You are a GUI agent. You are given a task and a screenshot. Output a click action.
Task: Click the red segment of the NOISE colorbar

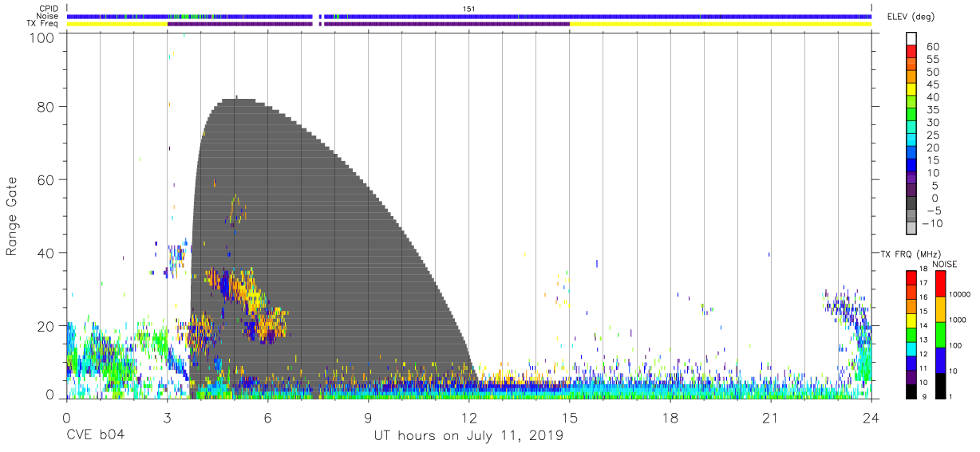pyautogui.click(x=941, y=283)
